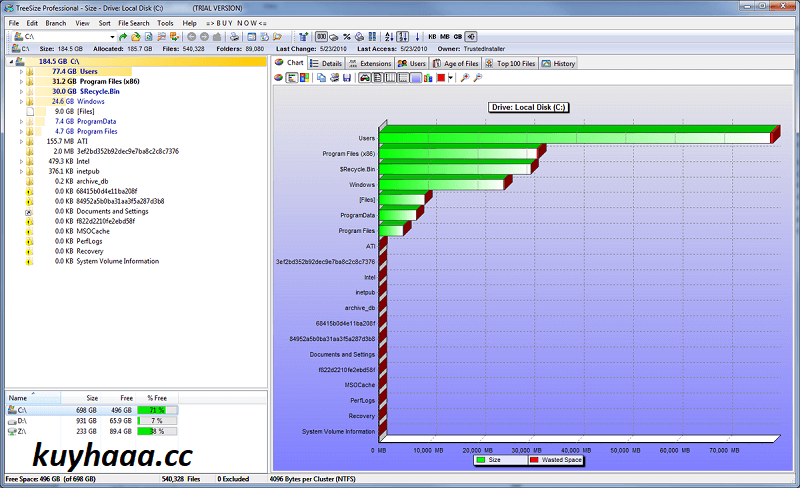Screen dimensions: 800x488
Task: Click the small bar graph icon beside red swatch
Action: click(428, 78)
